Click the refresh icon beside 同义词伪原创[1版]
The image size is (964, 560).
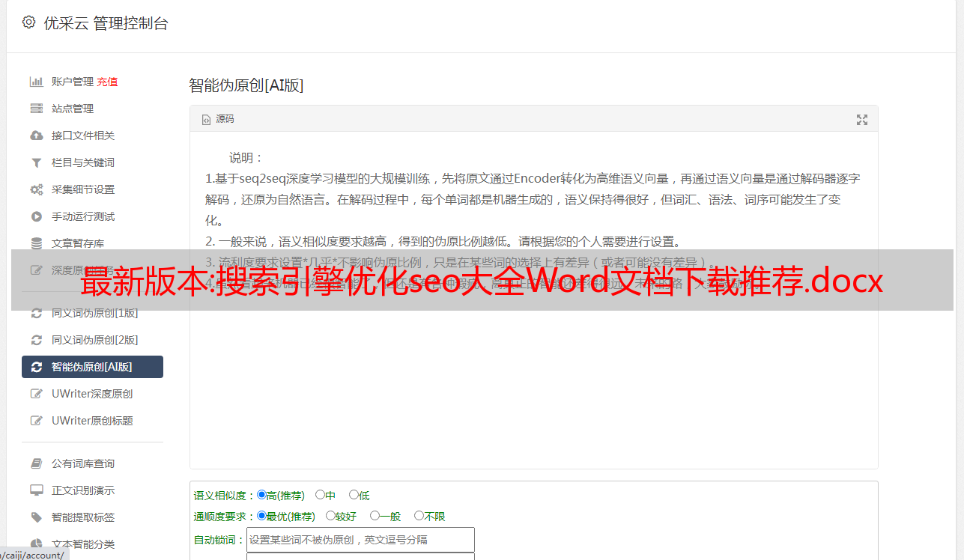click(36, 313)
